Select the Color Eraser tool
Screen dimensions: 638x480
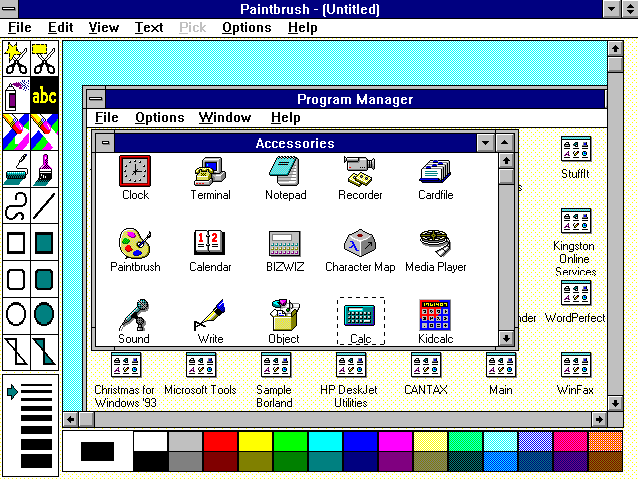16,132
